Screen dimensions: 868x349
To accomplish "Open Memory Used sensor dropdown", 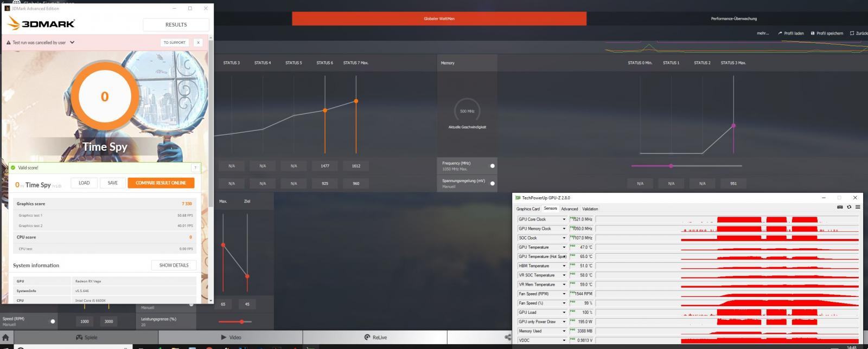I will 564,331.
